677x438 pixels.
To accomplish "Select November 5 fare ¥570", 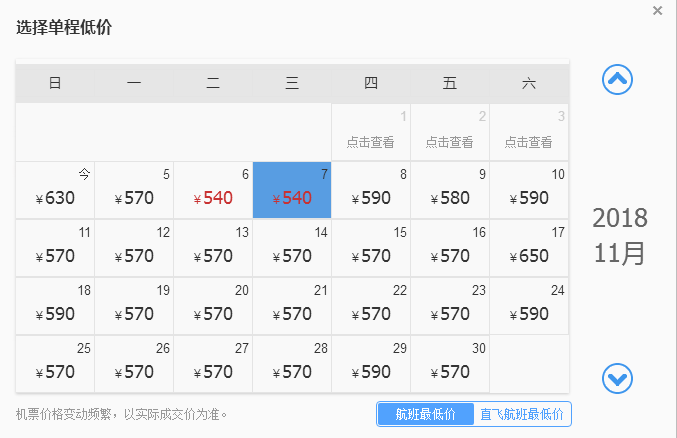I will (x=134, y=190).
